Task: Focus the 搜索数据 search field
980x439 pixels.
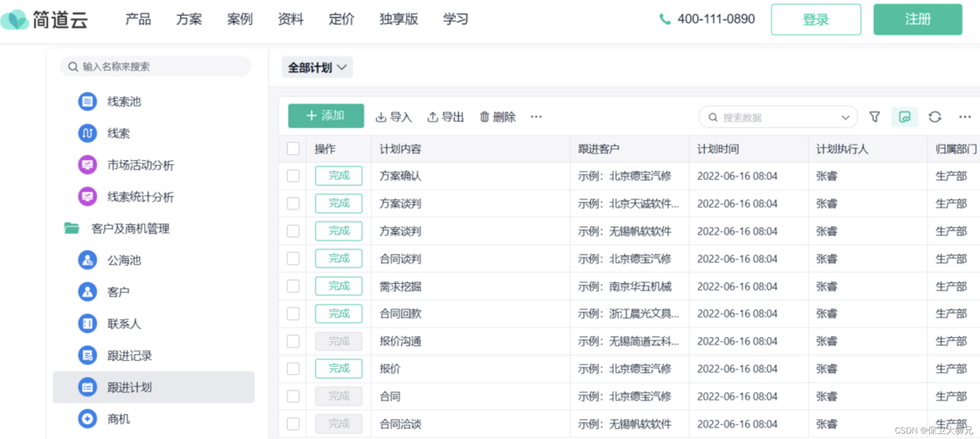Action: (778, 117)
